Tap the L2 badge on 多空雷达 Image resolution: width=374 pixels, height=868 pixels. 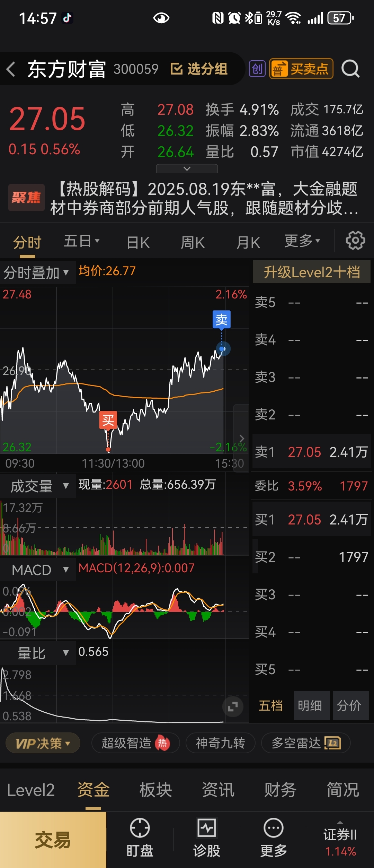coord(332,743)
